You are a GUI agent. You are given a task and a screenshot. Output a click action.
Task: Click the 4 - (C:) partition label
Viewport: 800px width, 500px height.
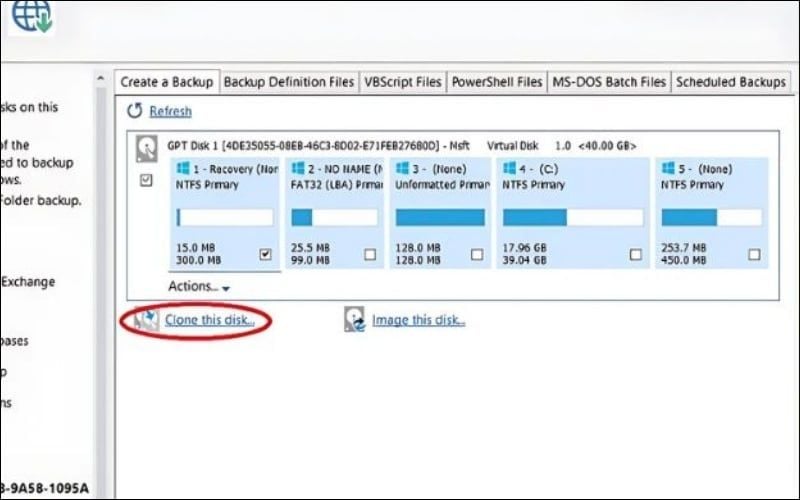coord(539,169)
